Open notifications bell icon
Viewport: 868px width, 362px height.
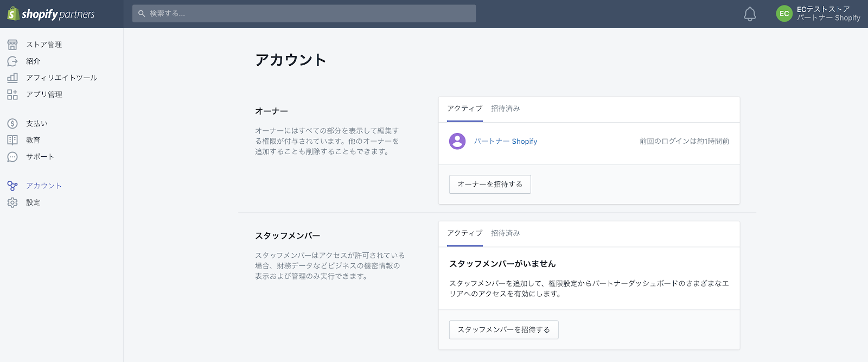point(750,14)
